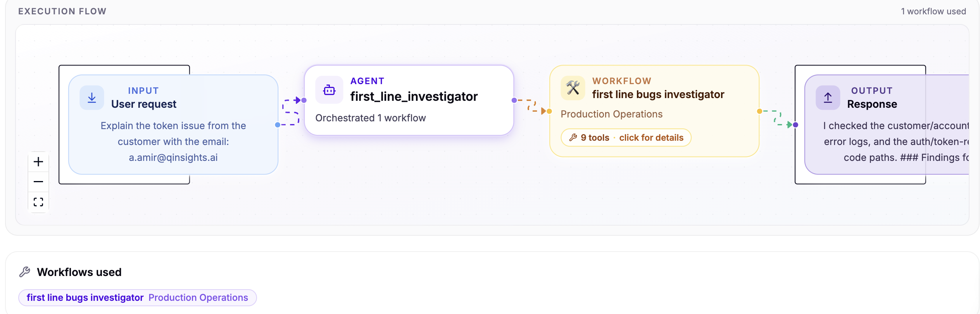The width and height of the screenshot is (980, 314).
Task: Click the WORKFLOW label on yellow node
Action: click(x=622, y=81)
